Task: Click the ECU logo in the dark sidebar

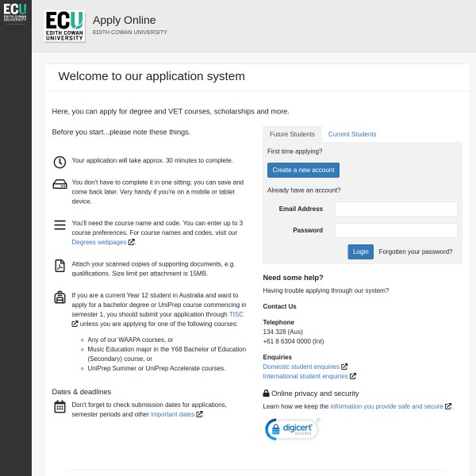Action: pyautogui.click(x=15, y=12)
